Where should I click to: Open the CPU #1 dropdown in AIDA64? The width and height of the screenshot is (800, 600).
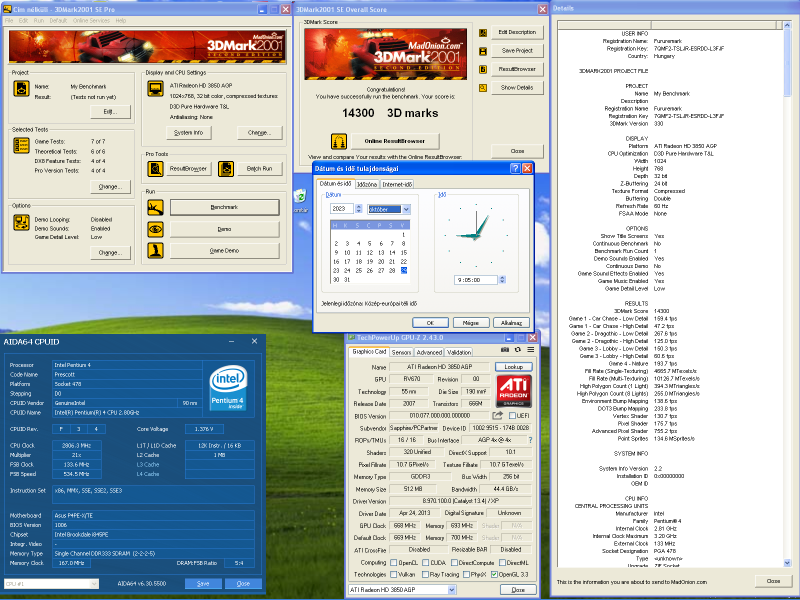click(x=94, y=584)
